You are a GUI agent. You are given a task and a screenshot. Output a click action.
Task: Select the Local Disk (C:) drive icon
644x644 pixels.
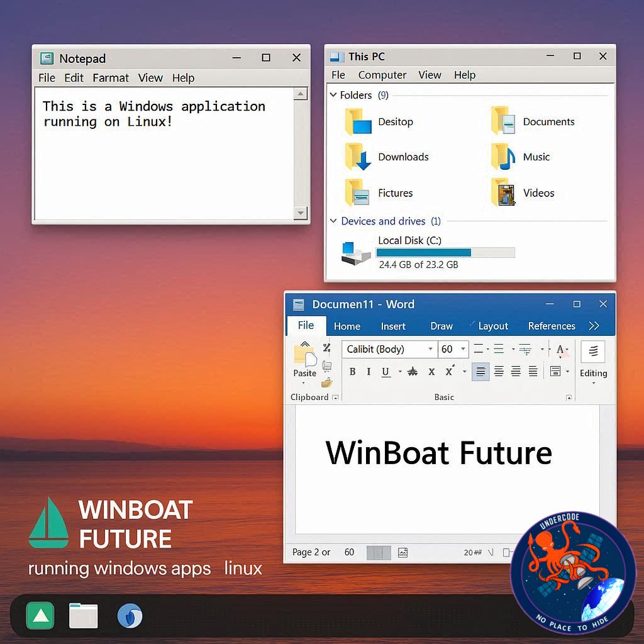(x=356, y=253)
